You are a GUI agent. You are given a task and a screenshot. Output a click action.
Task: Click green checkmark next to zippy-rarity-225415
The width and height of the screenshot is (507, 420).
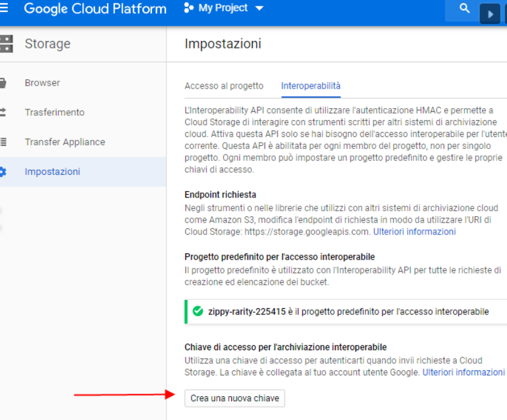pyautogui.click(x=198, y=311)
